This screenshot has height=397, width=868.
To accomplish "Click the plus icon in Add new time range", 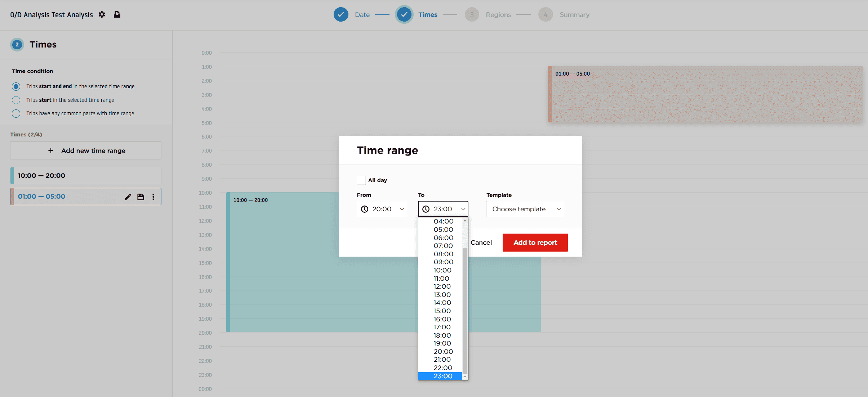I will 51,150.
